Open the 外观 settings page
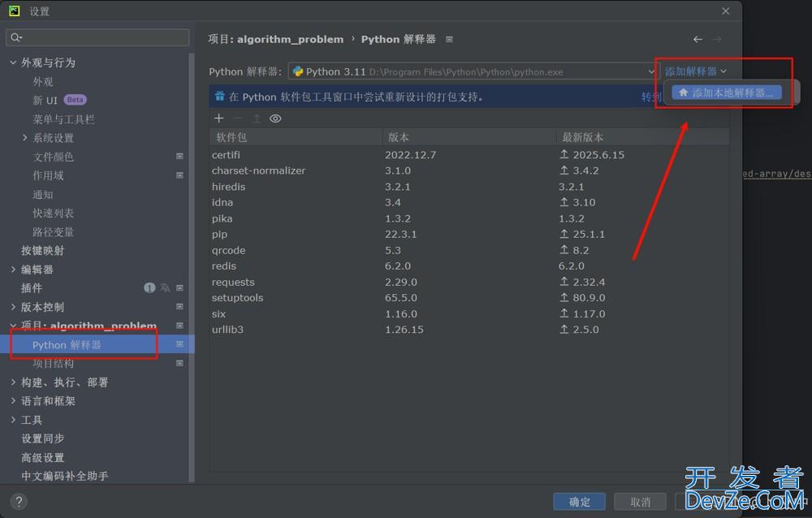 click(x=43, y=81)
